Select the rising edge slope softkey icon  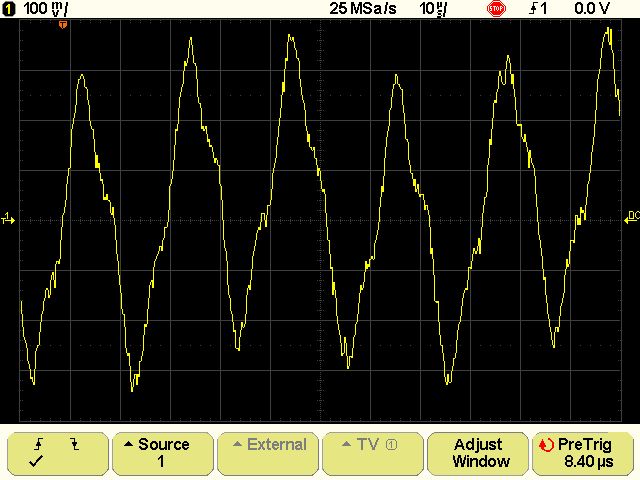(38, 444)
